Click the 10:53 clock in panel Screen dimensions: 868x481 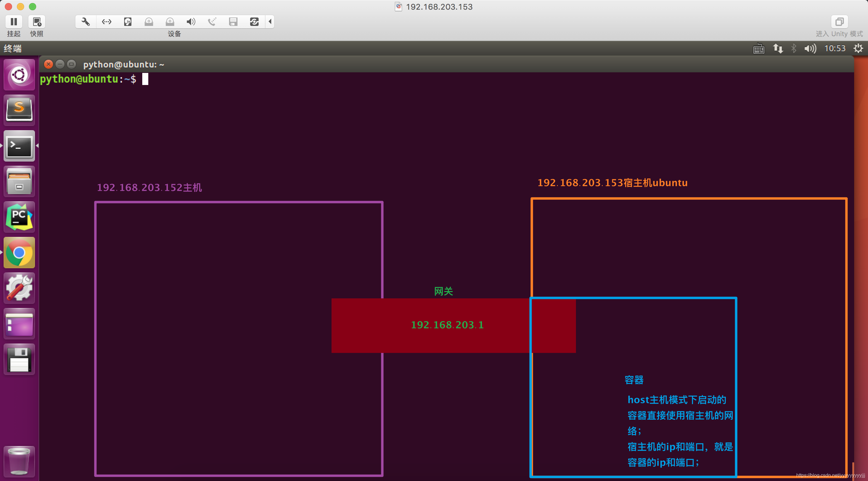[835, 49]
